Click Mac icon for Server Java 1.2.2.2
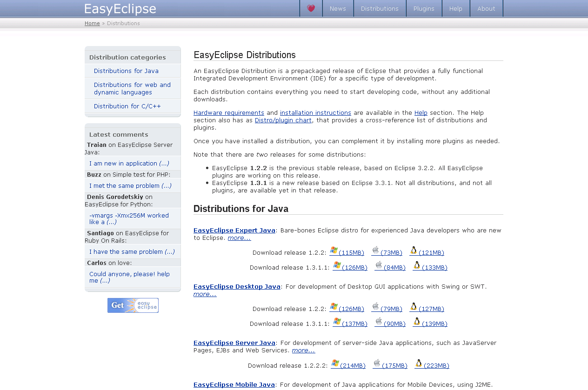Image resolution: width=588 pixels, height=390 pixels. pos(377,364)
